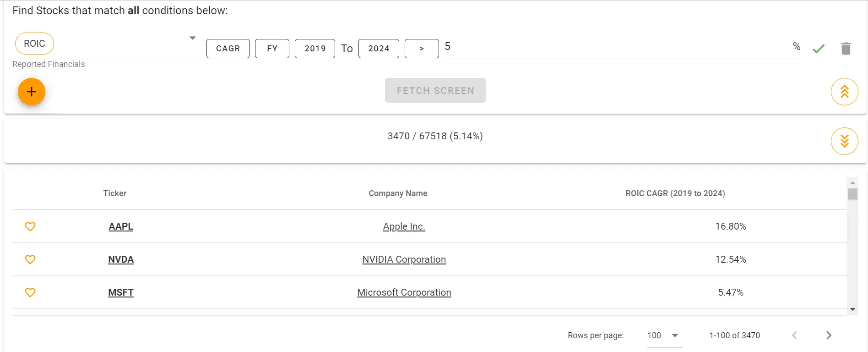Open the ROIC metric dropdown arrow
The image size is (868, 352).
point(193,38)
